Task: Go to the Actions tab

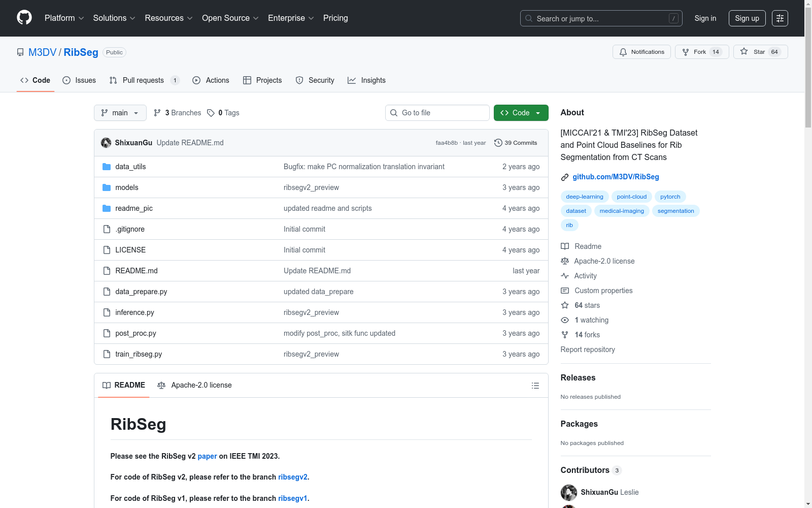Action: point(211,80)
